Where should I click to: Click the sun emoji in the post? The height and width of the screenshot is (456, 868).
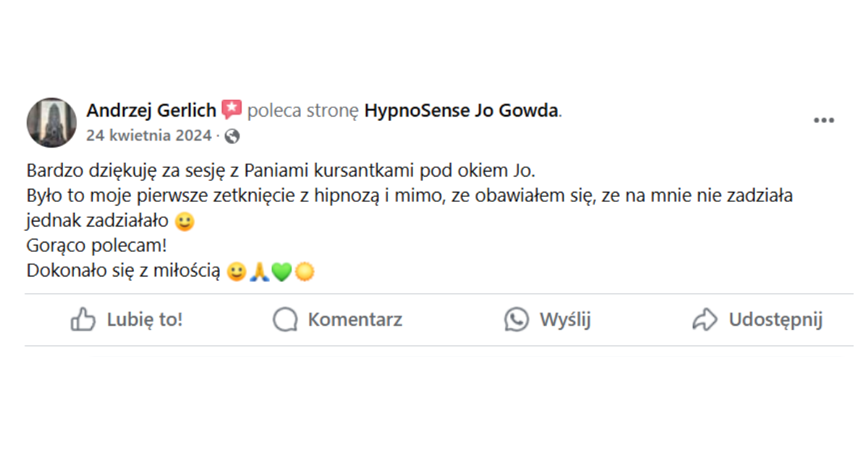[x=305, y=272]
